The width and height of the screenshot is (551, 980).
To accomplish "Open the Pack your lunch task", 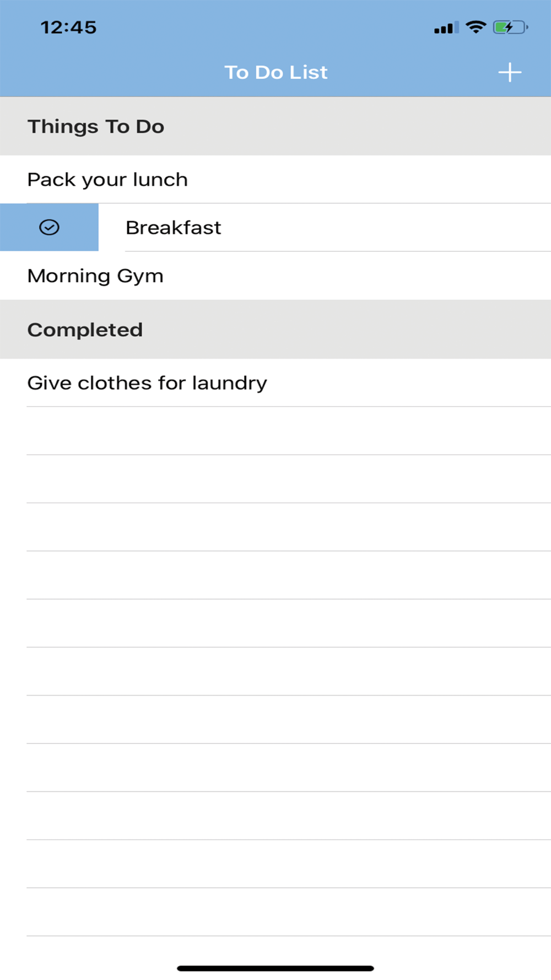I will pos(275,179).
